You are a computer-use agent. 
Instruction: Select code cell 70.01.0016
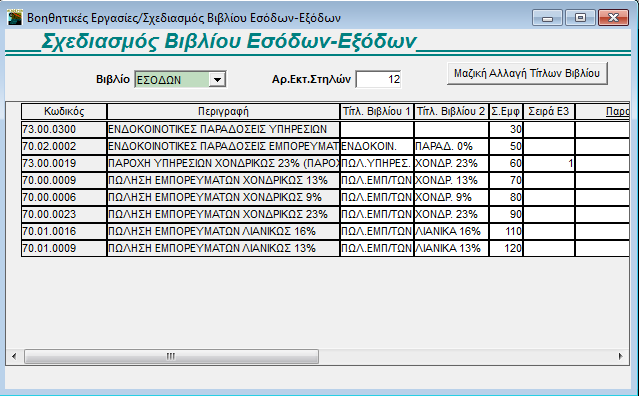pyautogui.click(x=64, y=231)
